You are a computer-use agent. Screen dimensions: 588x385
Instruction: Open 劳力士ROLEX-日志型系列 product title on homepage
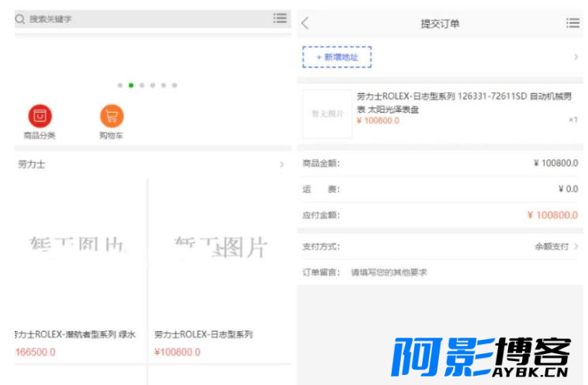(203, 335)
